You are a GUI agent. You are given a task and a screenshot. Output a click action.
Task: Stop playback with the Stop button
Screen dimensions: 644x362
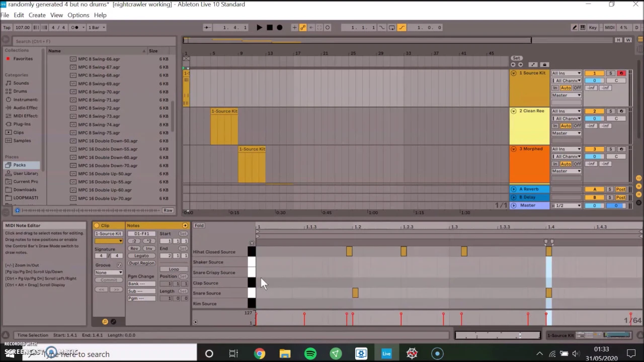[x=270, y=28]
